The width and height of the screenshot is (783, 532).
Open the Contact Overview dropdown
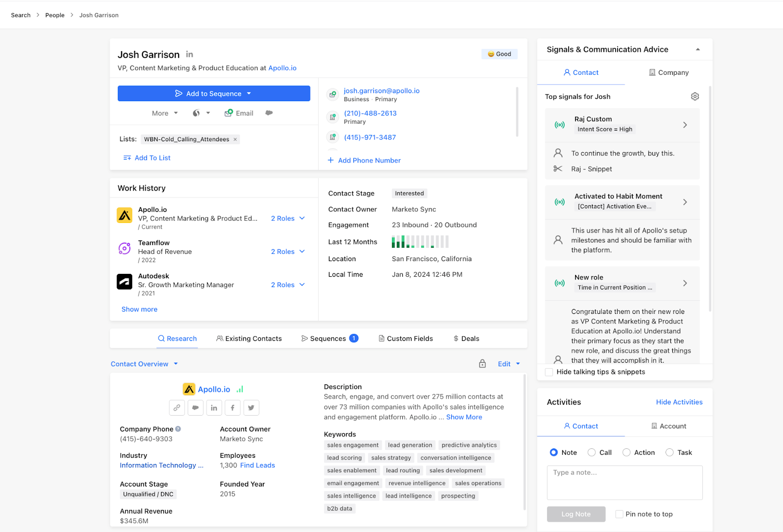[144, 364]
